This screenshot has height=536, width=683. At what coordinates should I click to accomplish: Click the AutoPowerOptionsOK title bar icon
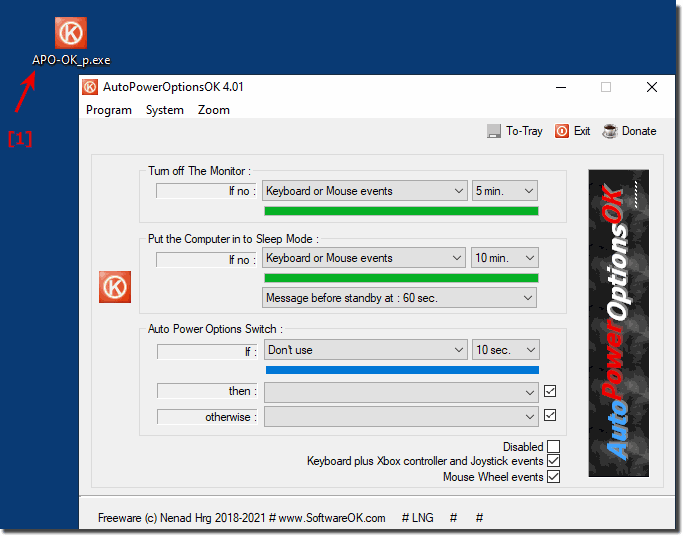tap(90, 87)
